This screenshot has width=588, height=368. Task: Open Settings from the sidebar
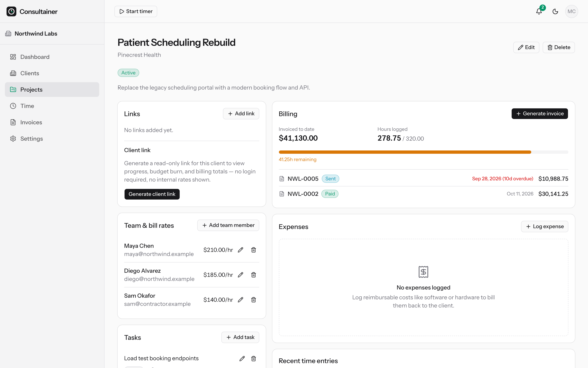pyautogui.click(x=52, y=138)
